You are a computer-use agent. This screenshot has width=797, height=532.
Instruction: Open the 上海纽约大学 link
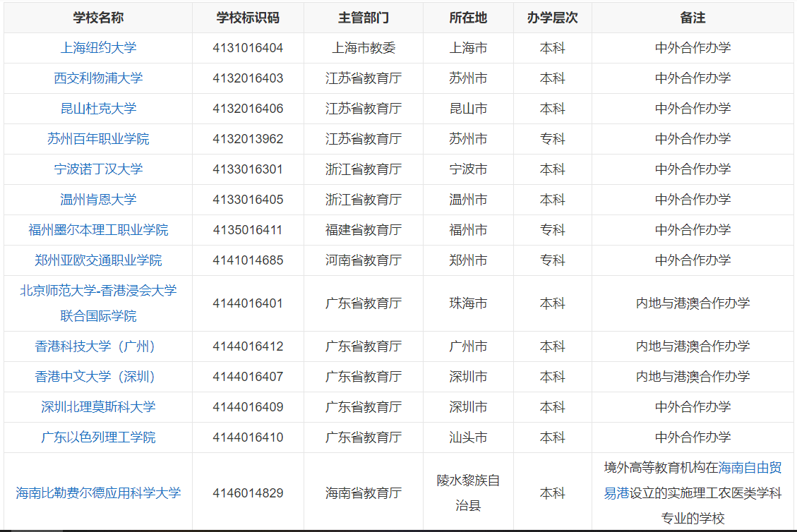pyautogui.click(x=98, y=48)
